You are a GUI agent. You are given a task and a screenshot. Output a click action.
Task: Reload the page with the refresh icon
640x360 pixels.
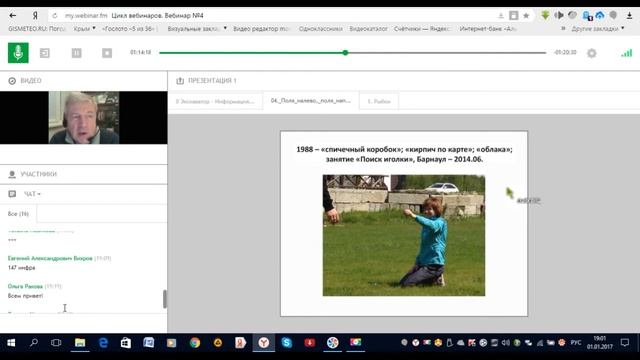[55, 16]
